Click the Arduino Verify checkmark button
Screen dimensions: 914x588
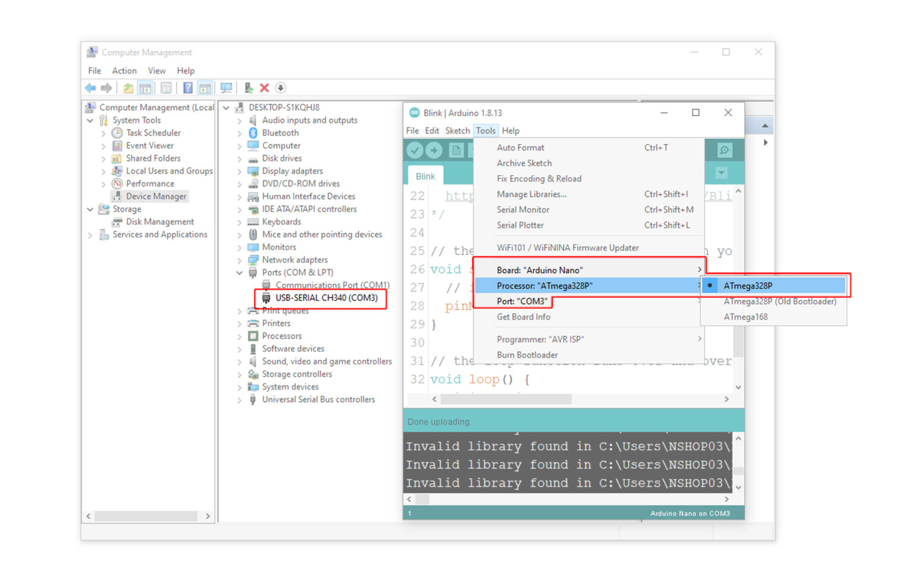415,151
